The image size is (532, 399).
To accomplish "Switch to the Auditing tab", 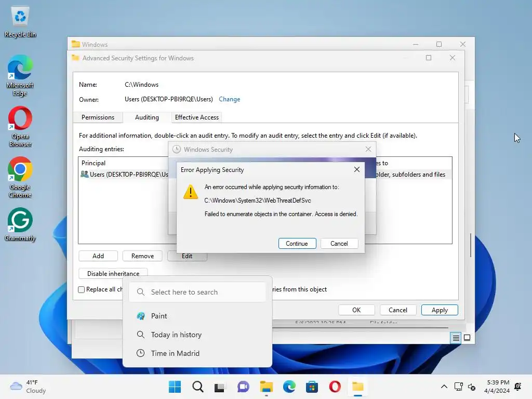I will click(147, 117).
